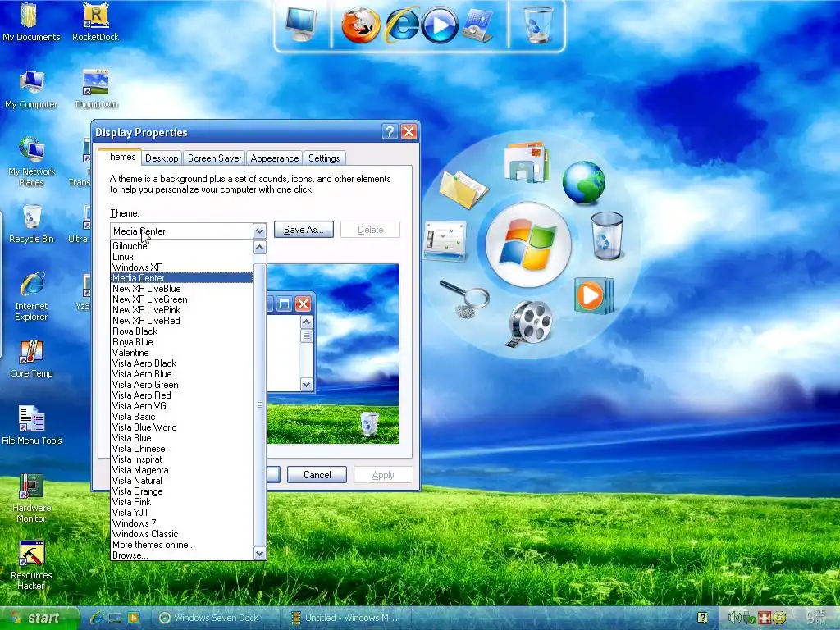Open the film reel icon in the circular dock
Viewport: 840px width, 630px height.
pyautogui.click(x=529, y=323)
